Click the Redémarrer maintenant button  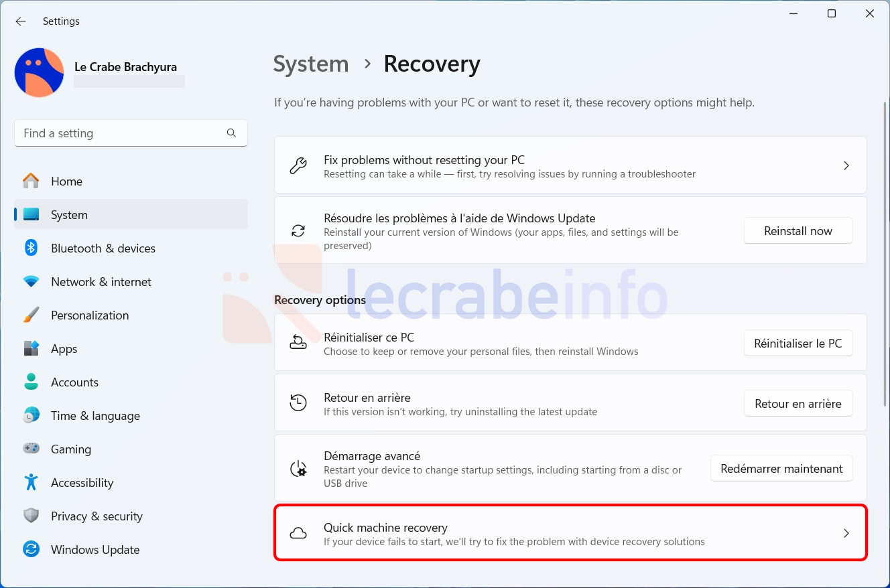pyautogui.click(x=781, y=468)
